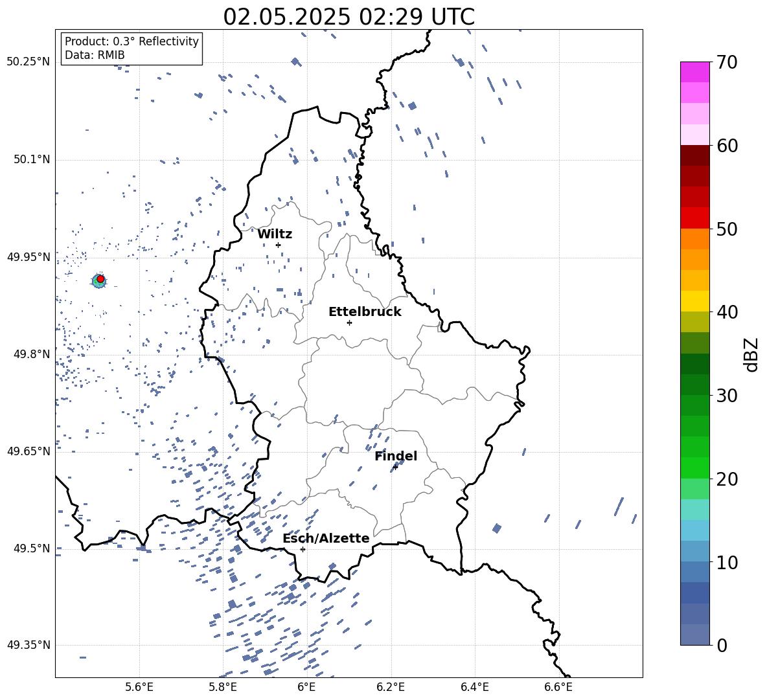
Task: Click the 20 value on colorbar
Action: pos(727,479)
